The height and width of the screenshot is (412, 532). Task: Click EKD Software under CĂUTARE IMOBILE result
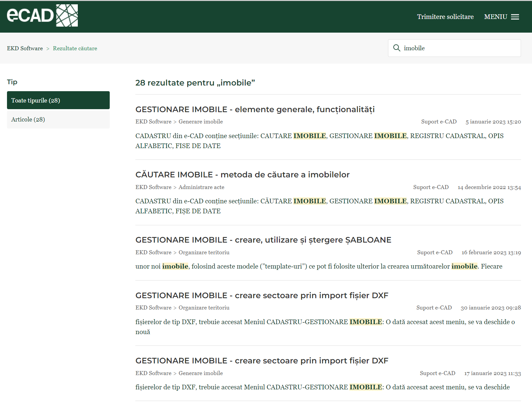tap(153, 187)
